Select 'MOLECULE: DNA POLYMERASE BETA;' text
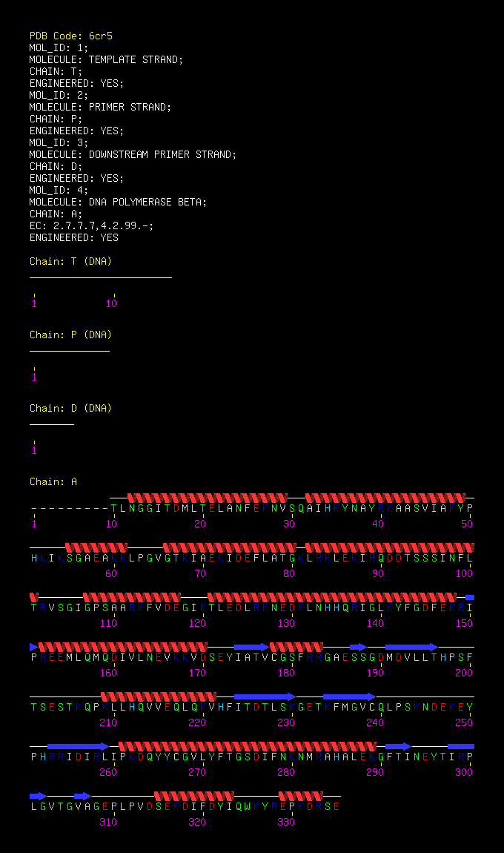 tap(118, 202)
